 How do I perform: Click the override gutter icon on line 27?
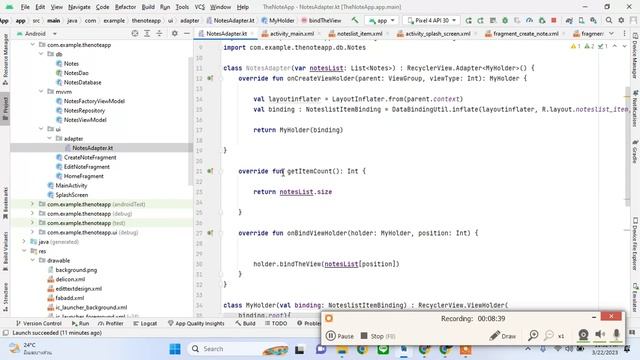(x=210, y=233)
